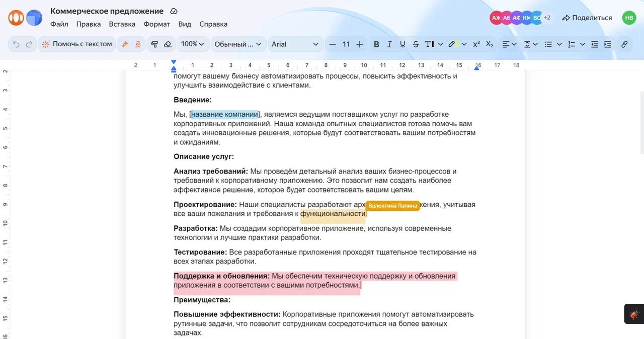Click the 'Поддержка и обновления:' bold text
This screenshot has width=644, height=339.
pyautogui.click(x=222, y=276)
